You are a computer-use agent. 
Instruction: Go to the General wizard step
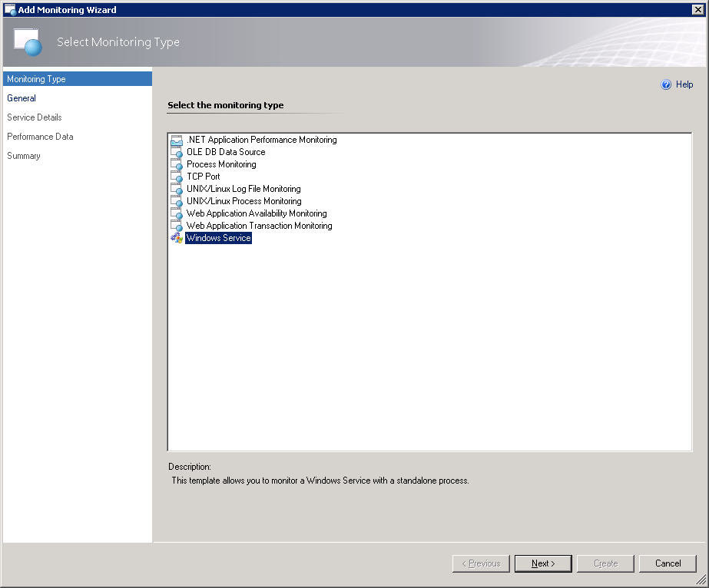click(x=22, y=98)
